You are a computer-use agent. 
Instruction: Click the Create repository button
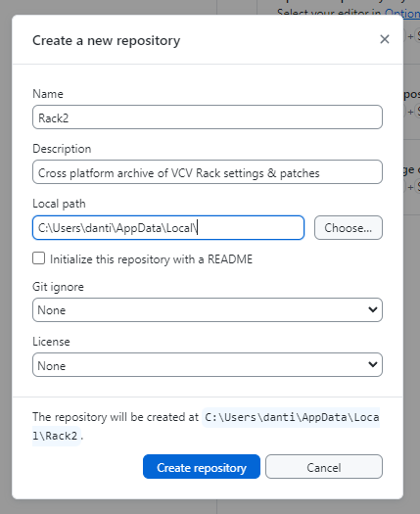(202, 467)
